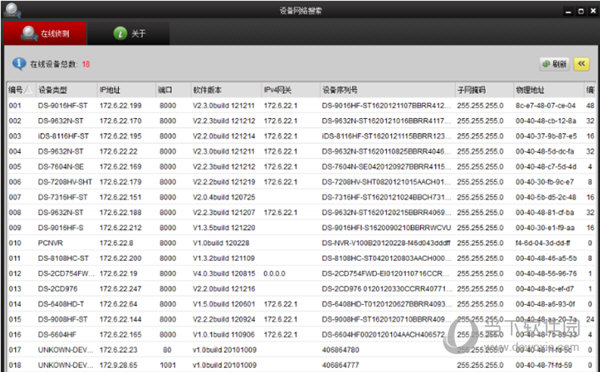600x372 pixels.
Task: Select IP address 172.6.22.188
Action: [x=120, y=212]
